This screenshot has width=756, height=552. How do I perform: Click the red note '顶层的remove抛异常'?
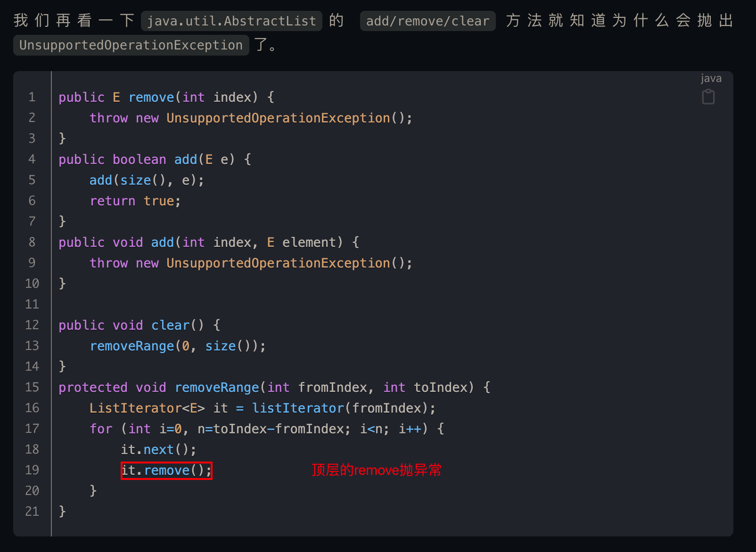point(377,470)
